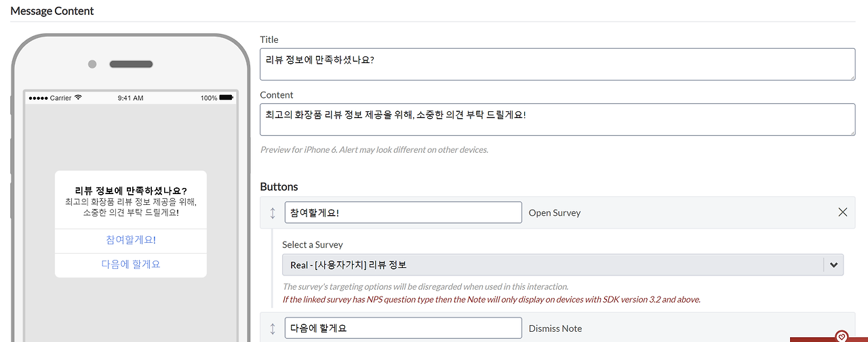Grab the reorder handle for 참여할게요! row
Viewport: 868px width, 342px height.
pyautogui.click(x=273, y=213)
